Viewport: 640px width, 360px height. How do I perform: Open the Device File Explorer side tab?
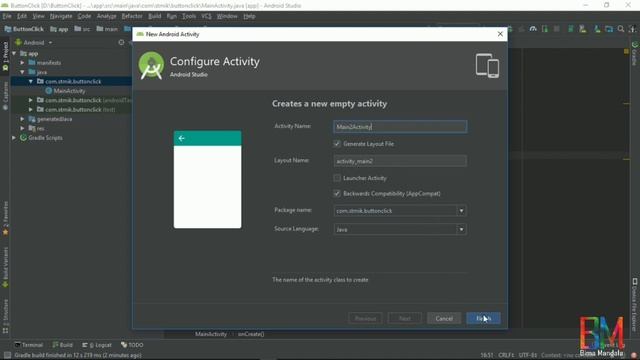click(635, 304)
